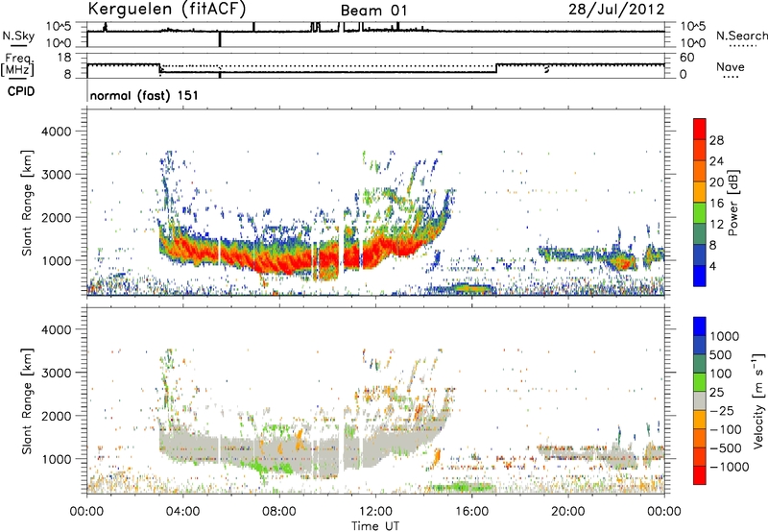
Task: Click the "N.Search" legend label
Action: click(x=741, y=36)
